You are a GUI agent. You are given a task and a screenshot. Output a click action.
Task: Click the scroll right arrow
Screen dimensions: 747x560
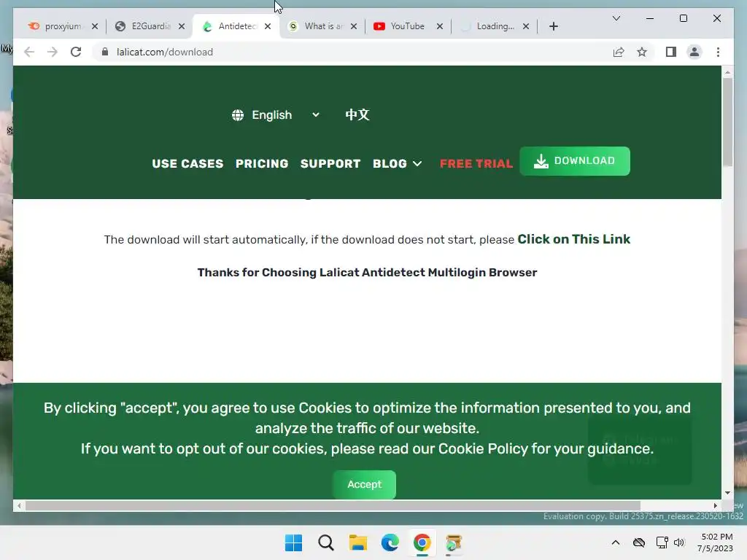715,506
